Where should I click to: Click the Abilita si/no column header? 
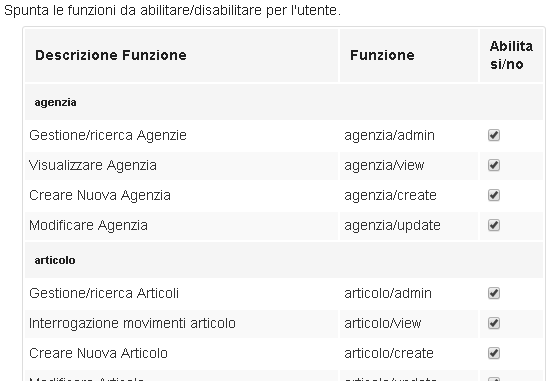511,55
